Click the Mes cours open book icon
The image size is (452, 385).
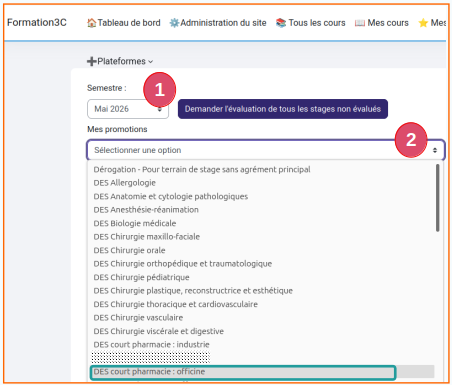click(x=360, y=23)
